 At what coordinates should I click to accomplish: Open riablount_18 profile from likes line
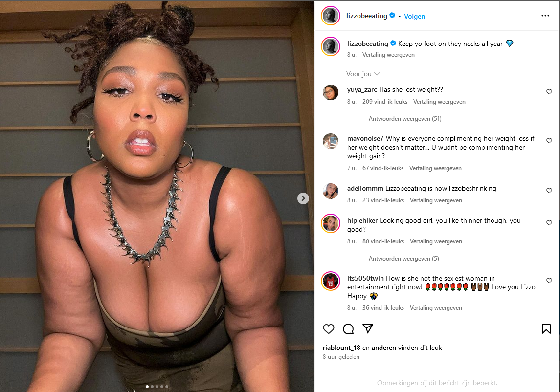point(341,348)
